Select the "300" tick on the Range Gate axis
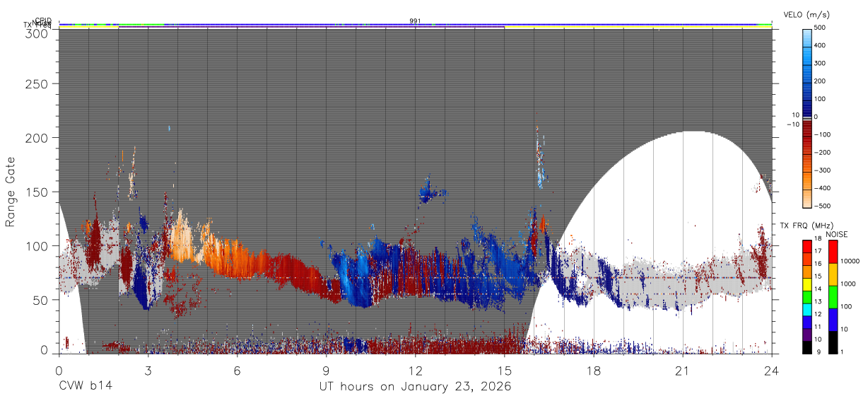 pos(37,33)
